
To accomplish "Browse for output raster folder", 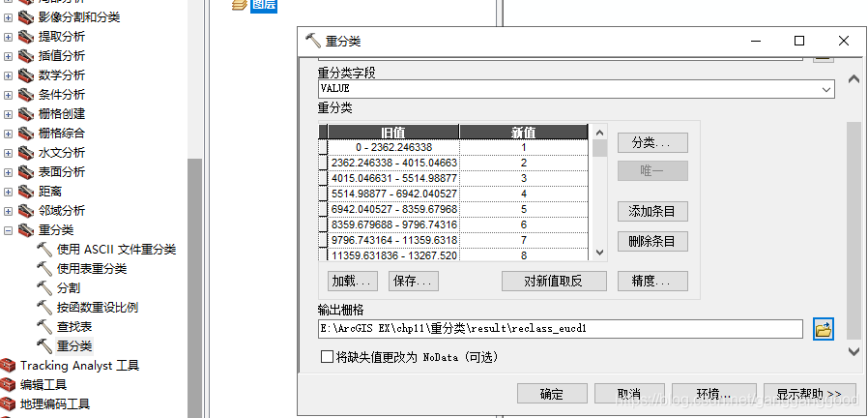I will click(824, 329).
